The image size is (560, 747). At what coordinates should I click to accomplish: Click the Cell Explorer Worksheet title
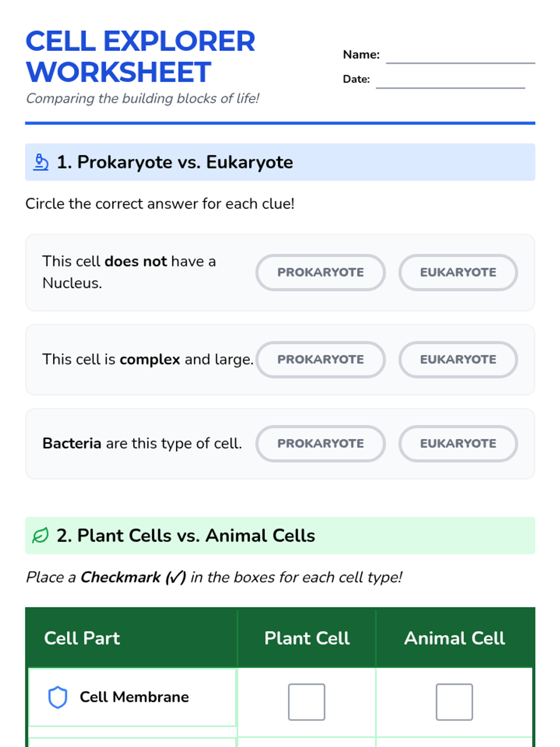coord(140,56)
